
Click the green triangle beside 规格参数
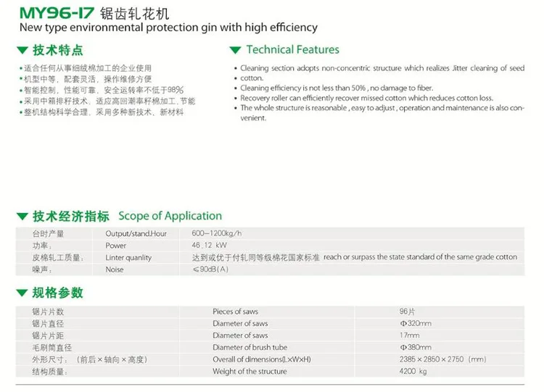pos(22,294)
